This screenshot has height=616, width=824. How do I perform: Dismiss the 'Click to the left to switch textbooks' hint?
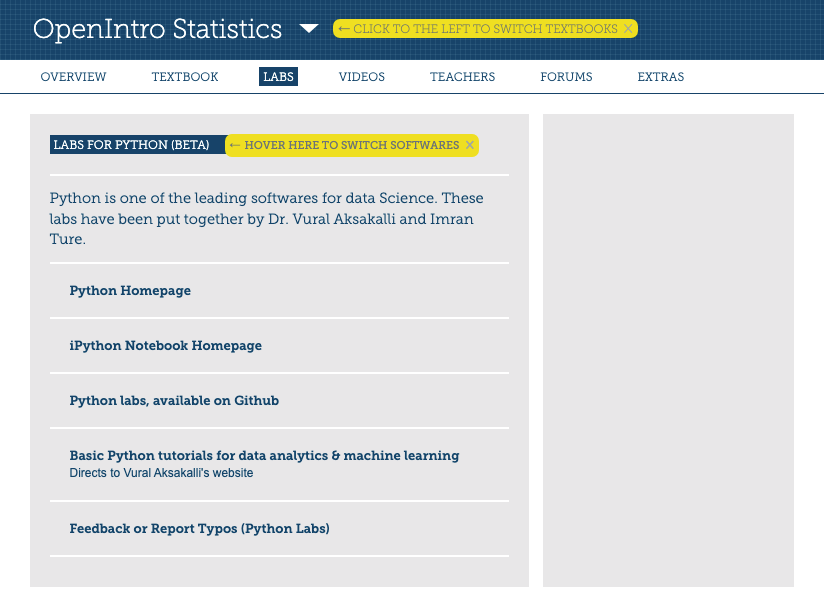pos(628,29)
